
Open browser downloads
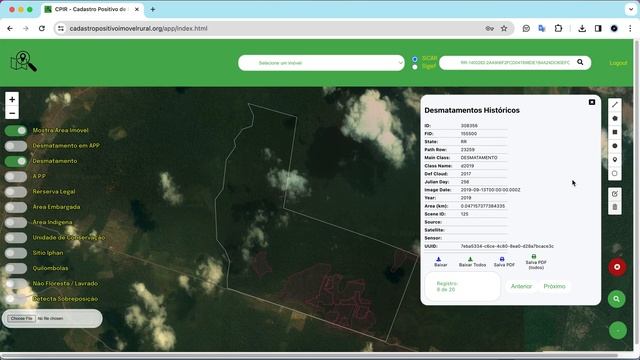tap(582, 29)
